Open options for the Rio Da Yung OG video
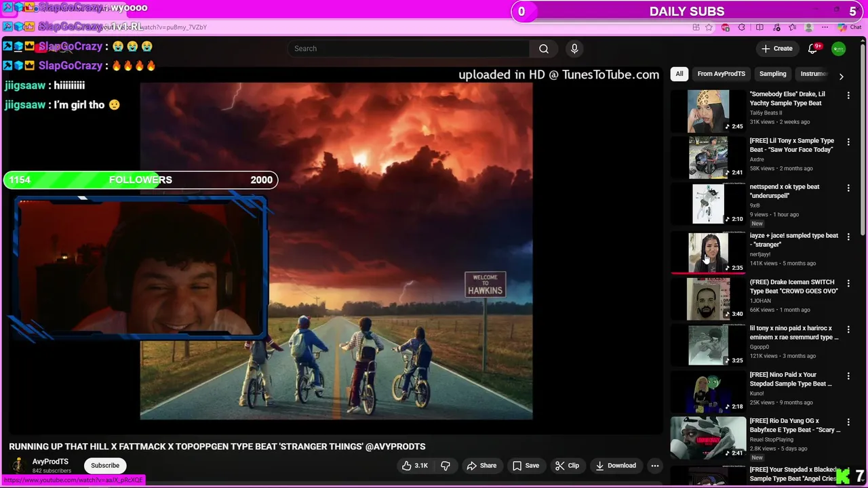 (848, 421)
